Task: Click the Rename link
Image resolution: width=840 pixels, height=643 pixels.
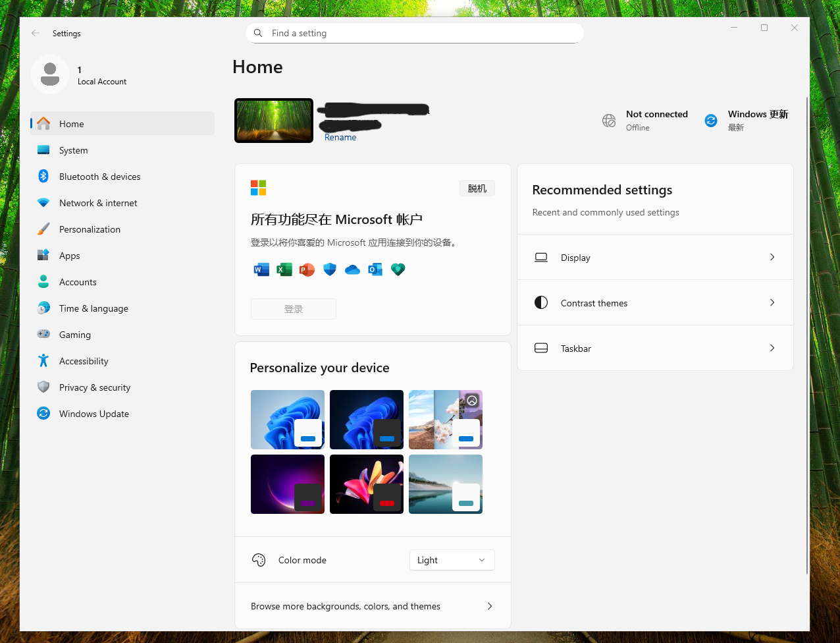Action: coord(340,137)
